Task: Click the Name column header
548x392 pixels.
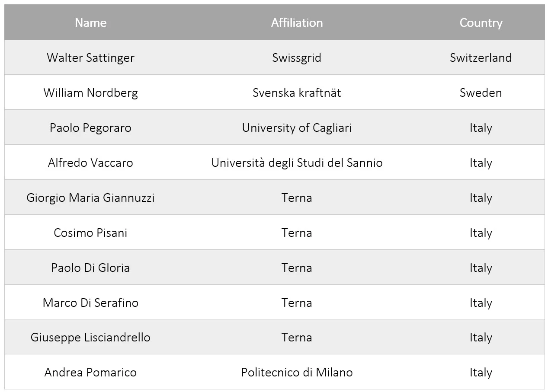Action: 90,22
